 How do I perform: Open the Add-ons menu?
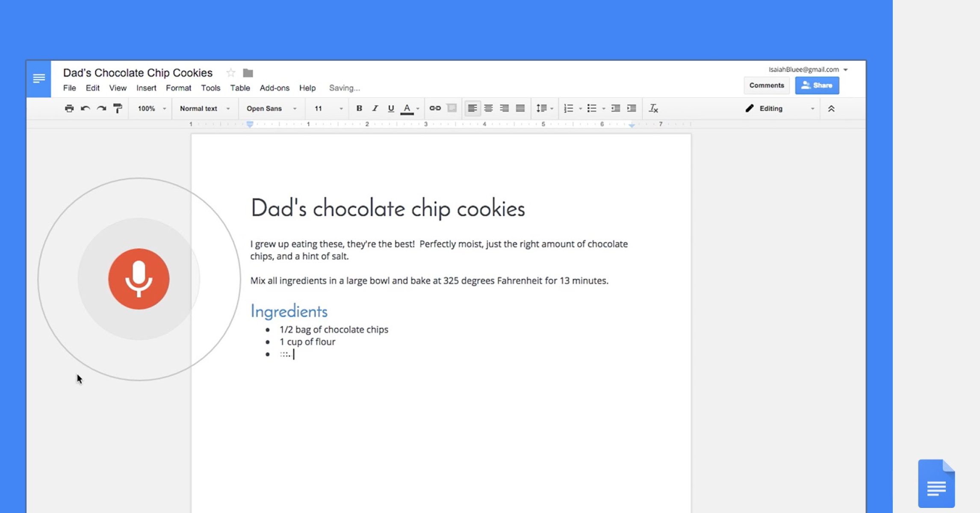click(x=275, y=88)
